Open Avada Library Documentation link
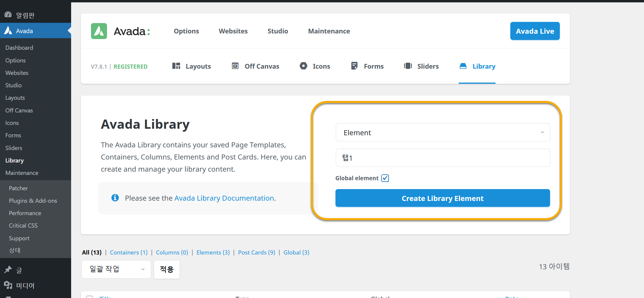The width and height of the screenshot is (644, 298). click(224, 198)
